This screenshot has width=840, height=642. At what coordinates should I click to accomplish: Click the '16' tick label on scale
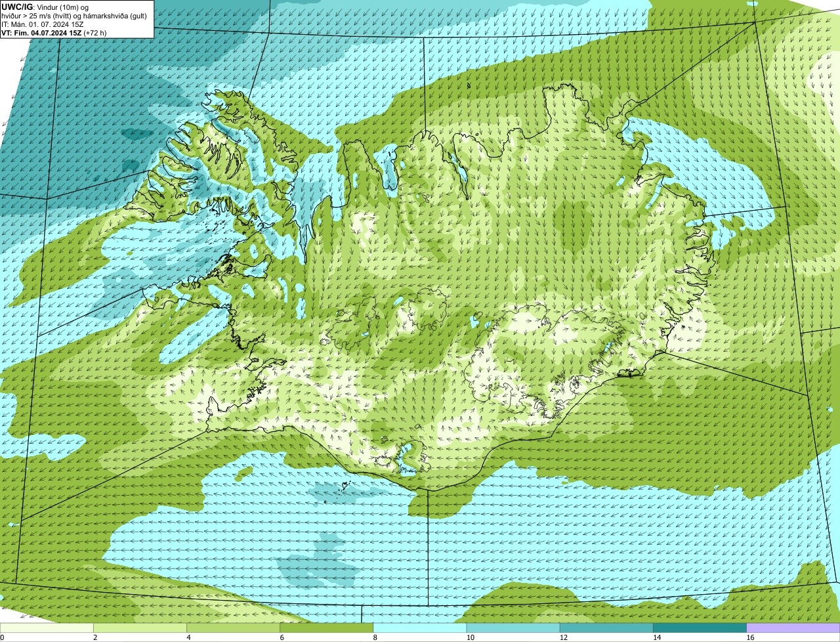[750, 637]
